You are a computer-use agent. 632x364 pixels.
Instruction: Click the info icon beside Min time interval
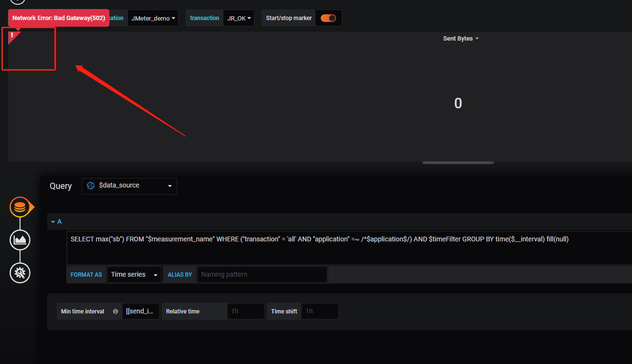tap(116, 311)
